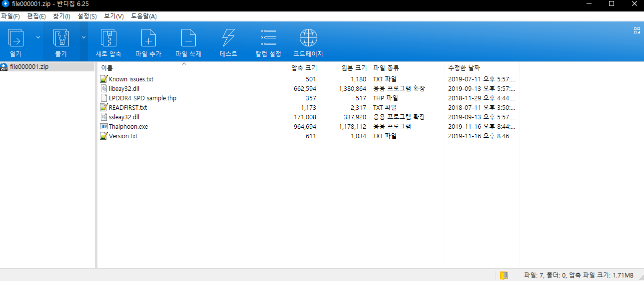The image size is (644, 281).
Task: Click the zip icon beside file000001.zip in tree
Action: point(4,67)
